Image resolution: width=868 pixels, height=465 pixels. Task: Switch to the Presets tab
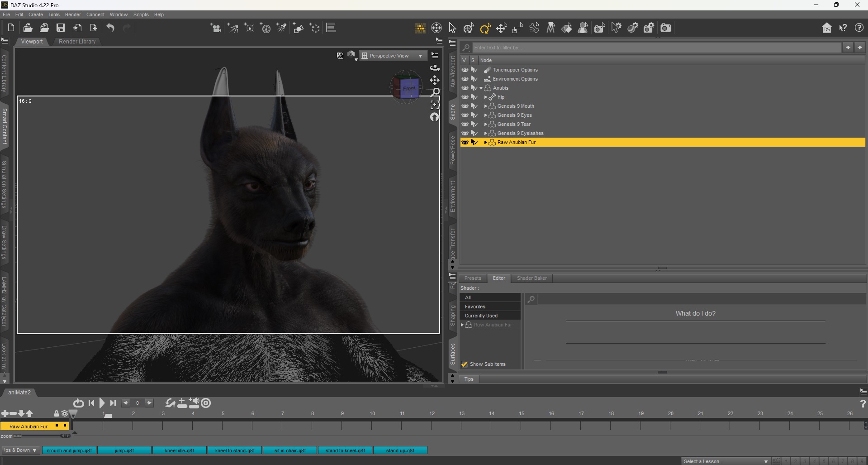pyautogui.click(x=473, y=278)
